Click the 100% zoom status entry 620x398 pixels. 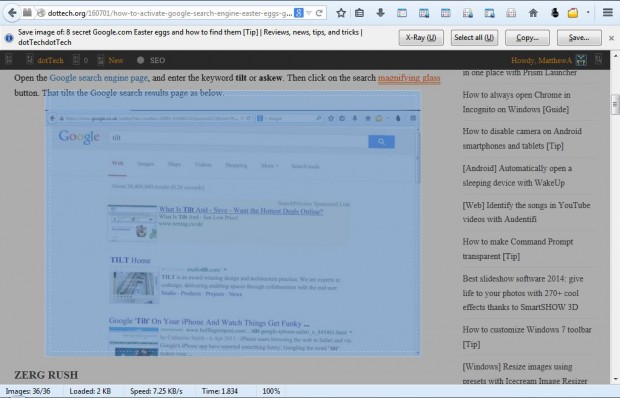click(271, 391)
